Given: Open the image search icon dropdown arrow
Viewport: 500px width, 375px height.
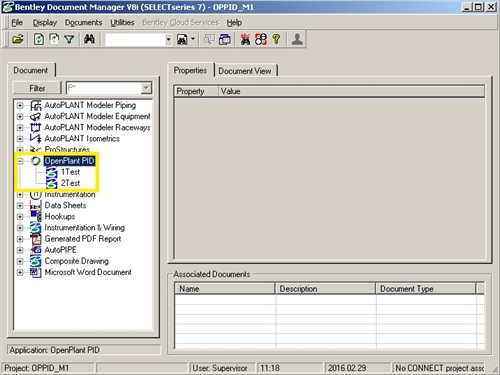Looking at the screenshot, I should (193, 39).
